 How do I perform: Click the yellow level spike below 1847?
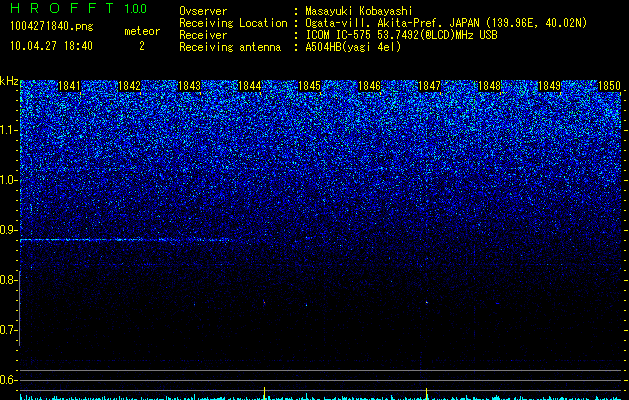coord(426,394)
